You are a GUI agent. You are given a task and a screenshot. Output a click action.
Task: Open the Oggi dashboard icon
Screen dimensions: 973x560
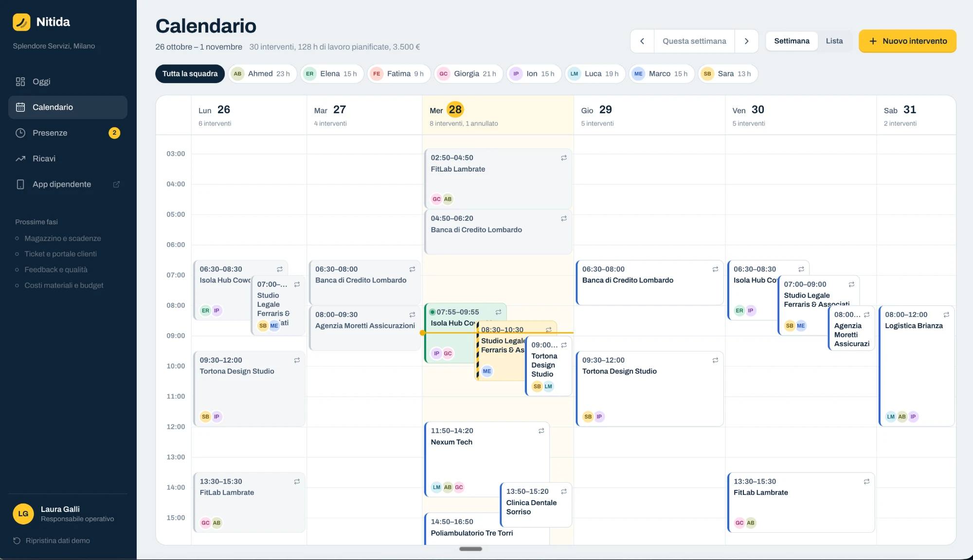click(20, 82)
